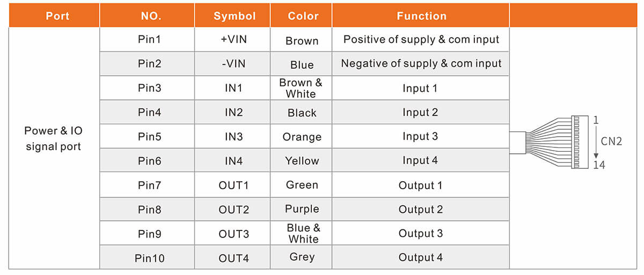Click the OUT3 symbol cell
644x275 pixels.
tap(234, 234)
